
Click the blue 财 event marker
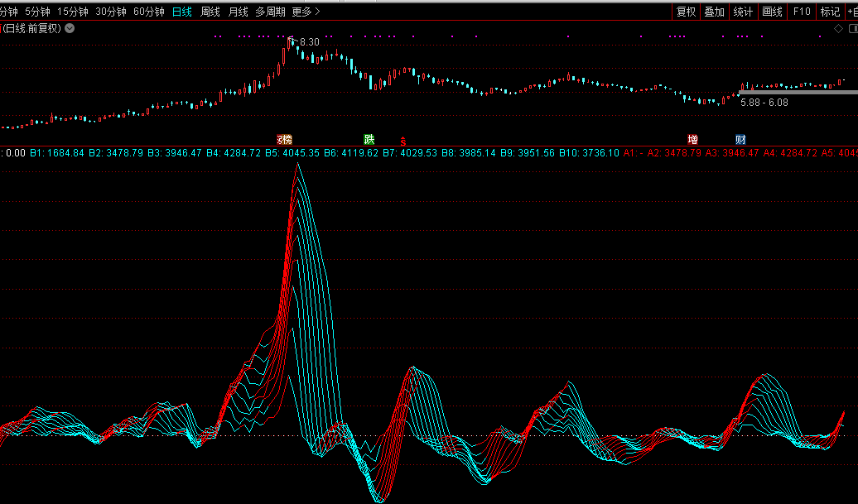[x=740, y=139]
